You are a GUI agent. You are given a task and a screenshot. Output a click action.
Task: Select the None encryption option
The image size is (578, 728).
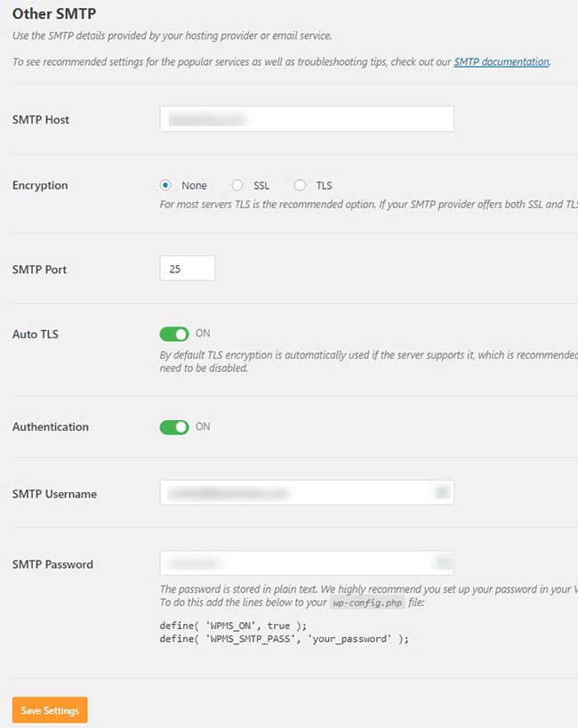click(x=165, y=185)
